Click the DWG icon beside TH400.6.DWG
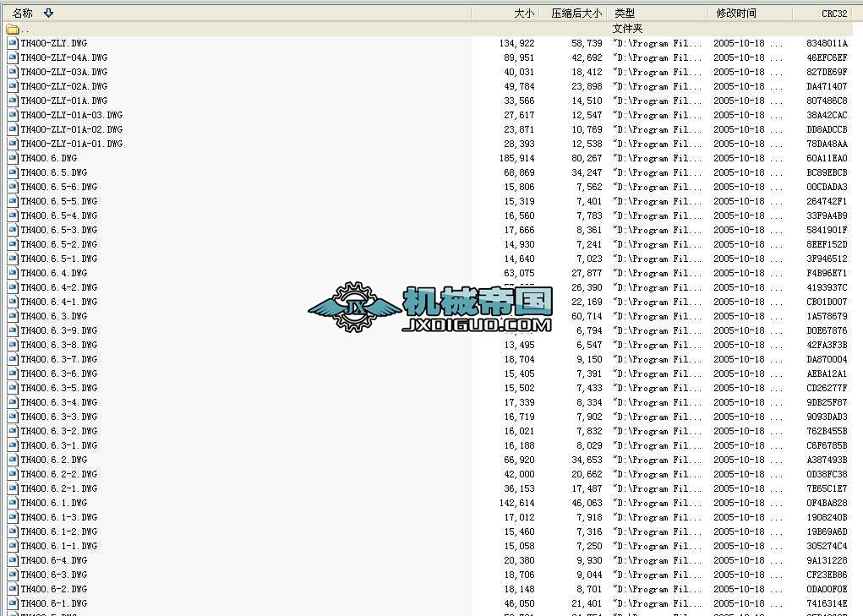The width and height of the screenshot is (863, 616). pos(12,158)
